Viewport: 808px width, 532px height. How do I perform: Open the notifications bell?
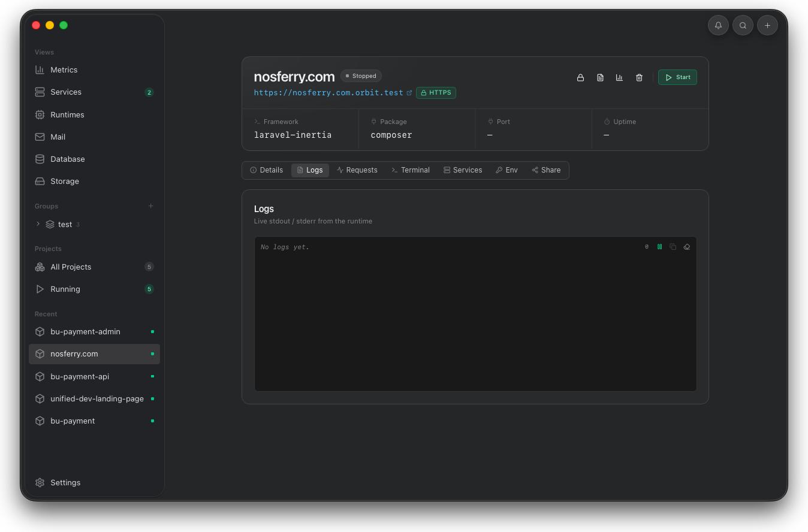point(718,25)
